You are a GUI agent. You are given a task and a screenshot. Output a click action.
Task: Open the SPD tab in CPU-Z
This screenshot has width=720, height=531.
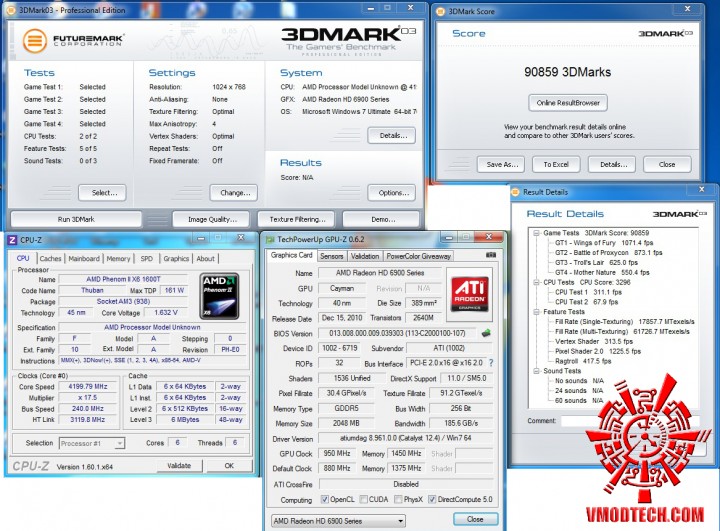coord(146,259)
